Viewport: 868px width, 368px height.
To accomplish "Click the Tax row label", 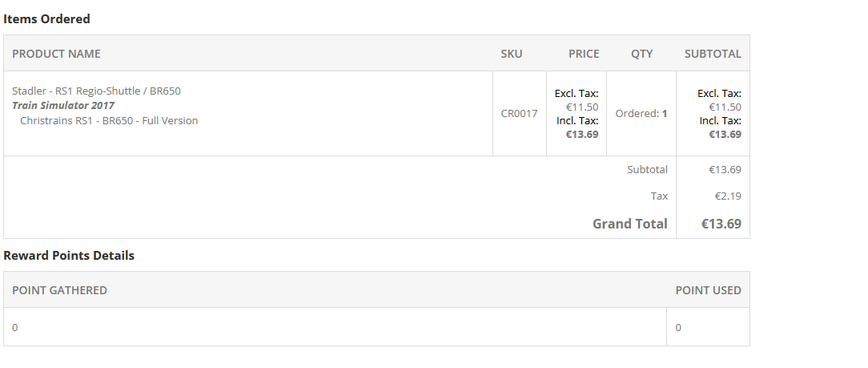I will 659,196.
